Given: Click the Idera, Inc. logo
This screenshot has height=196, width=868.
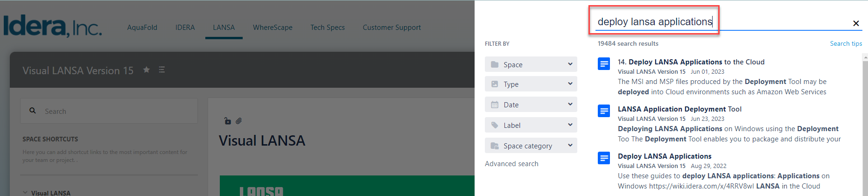Looking at the screenshot, I should tap(52, 26).
